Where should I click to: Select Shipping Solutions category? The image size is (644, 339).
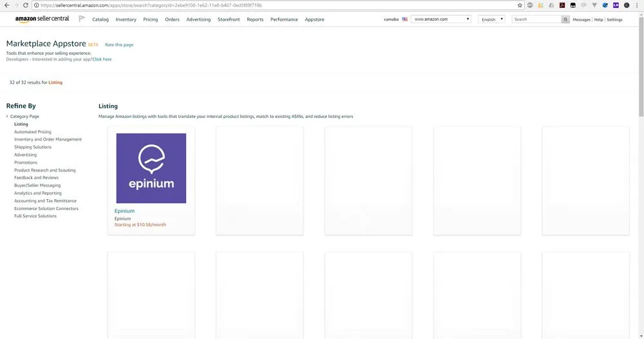33,147
